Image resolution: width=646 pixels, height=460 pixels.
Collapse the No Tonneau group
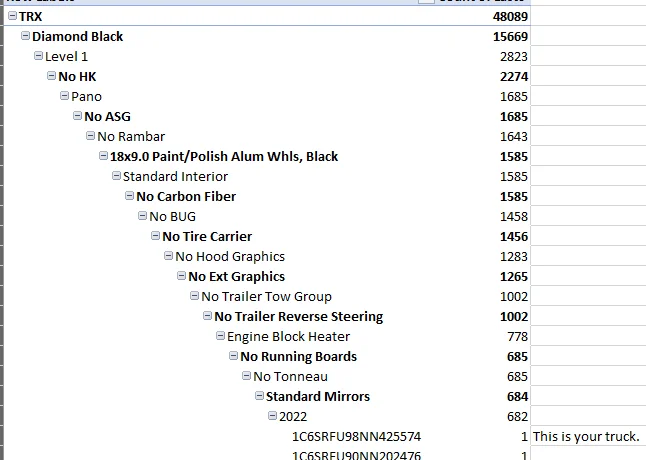click(246, 376)
